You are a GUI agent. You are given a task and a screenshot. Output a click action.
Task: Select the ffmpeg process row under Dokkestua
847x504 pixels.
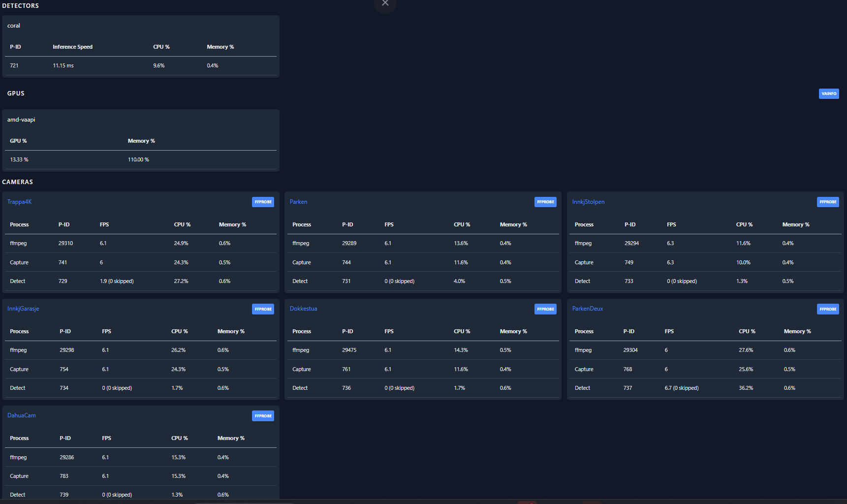click(423, 350)
